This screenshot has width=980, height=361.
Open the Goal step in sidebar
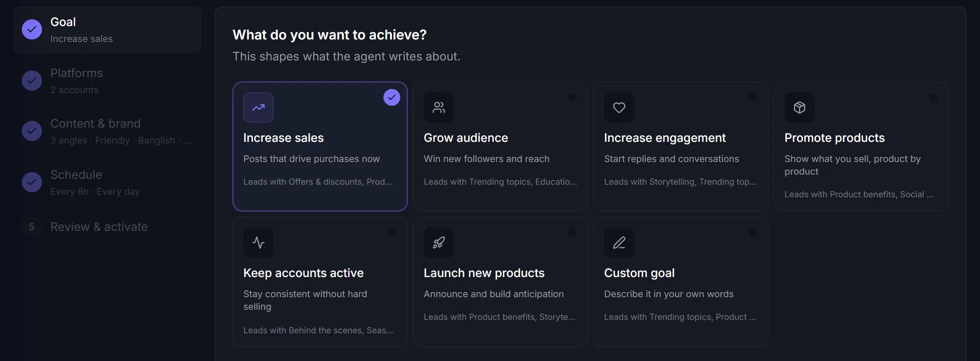click(107, 30)
